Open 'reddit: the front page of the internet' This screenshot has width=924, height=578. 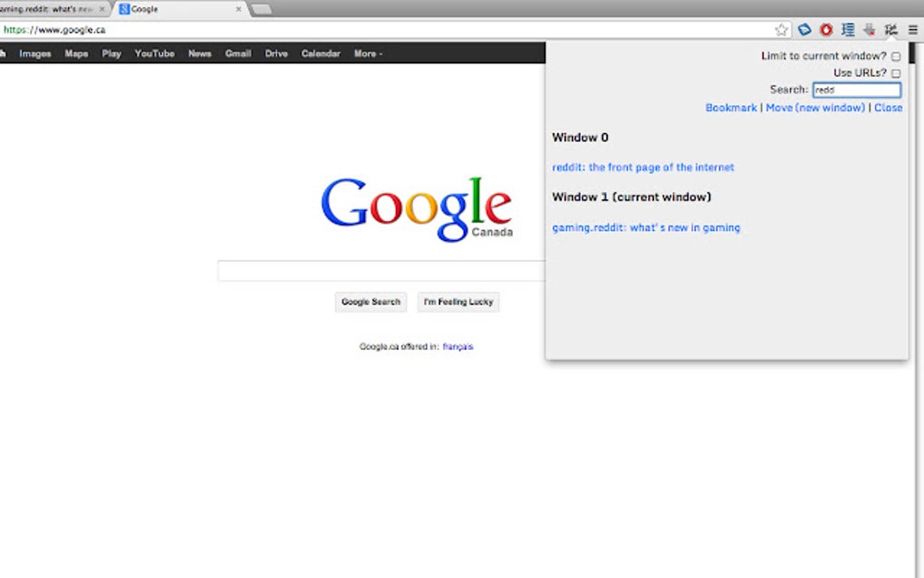pos(643,167)
